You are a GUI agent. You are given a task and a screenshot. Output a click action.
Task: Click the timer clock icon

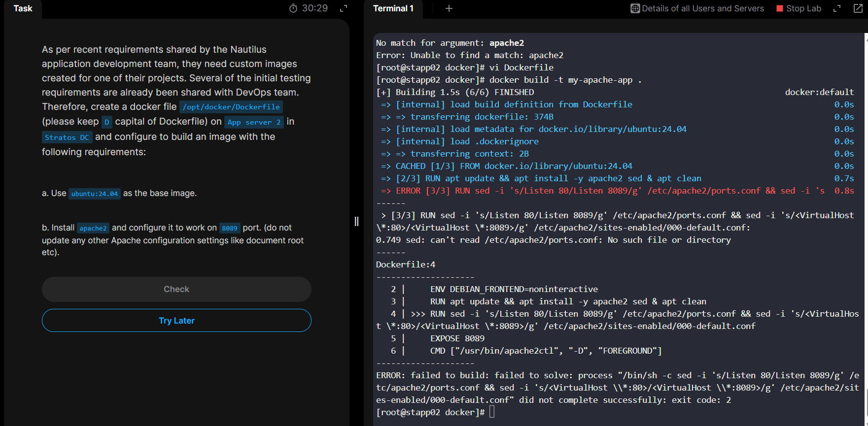coord(293,8)
